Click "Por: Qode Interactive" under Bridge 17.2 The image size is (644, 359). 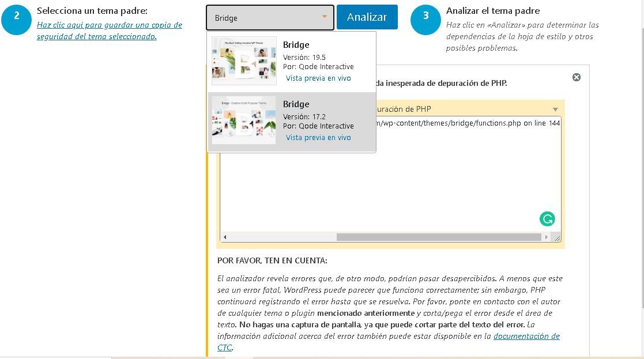318,126
